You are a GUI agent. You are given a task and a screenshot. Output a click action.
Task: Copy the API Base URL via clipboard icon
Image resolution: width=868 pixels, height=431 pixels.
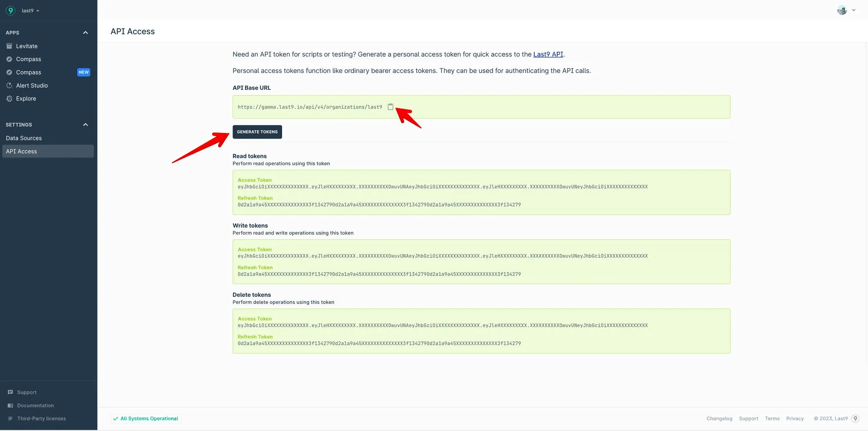pos(391,107)
